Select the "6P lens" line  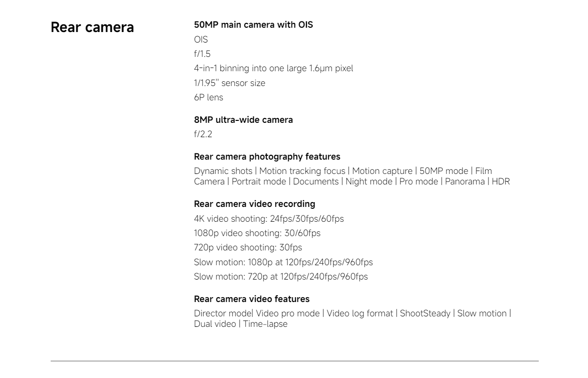(x=208, y=97)
